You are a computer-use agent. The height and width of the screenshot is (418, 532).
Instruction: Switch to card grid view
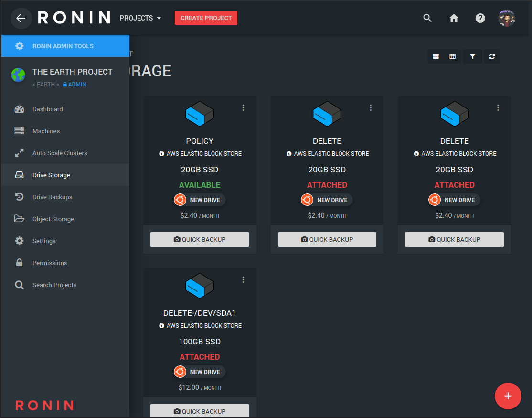pyautogui.click(x=436, y=56)
